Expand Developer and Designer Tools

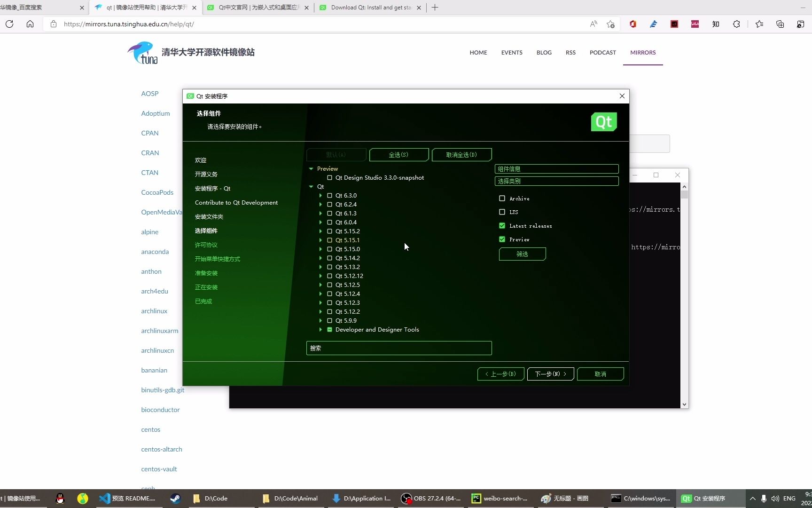click(320, 329)
